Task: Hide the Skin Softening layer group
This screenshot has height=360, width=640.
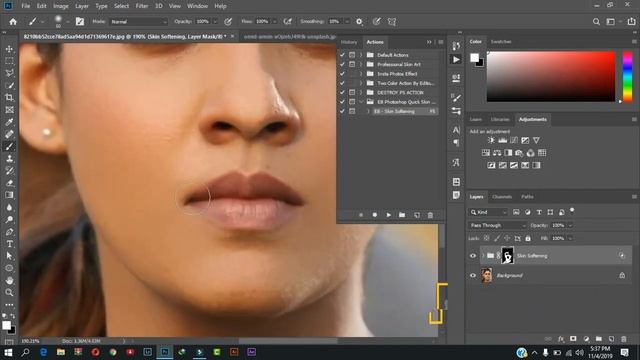Action: (473, 256)
